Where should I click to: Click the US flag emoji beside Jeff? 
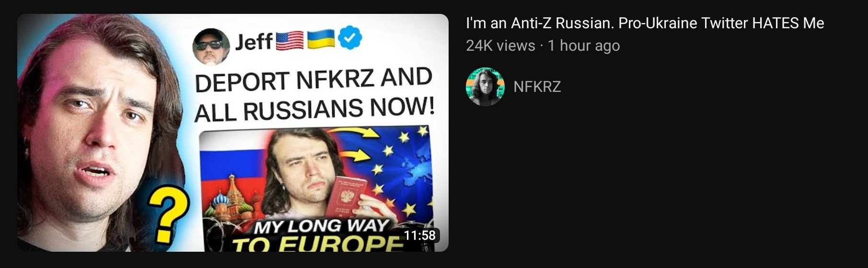pos(290,41)
